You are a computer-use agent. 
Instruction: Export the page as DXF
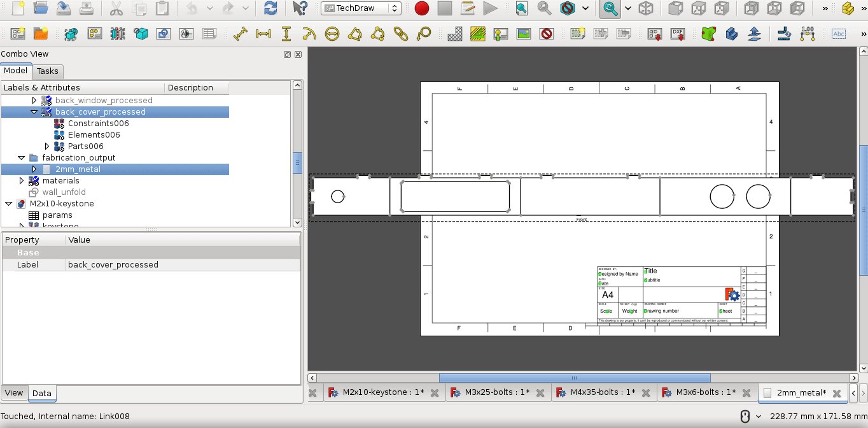pyautogui.click(x=676, y=34)
